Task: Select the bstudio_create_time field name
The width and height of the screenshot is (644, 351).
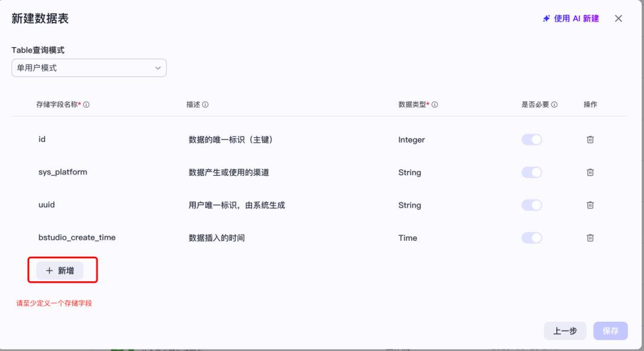Action: point(77,237)
